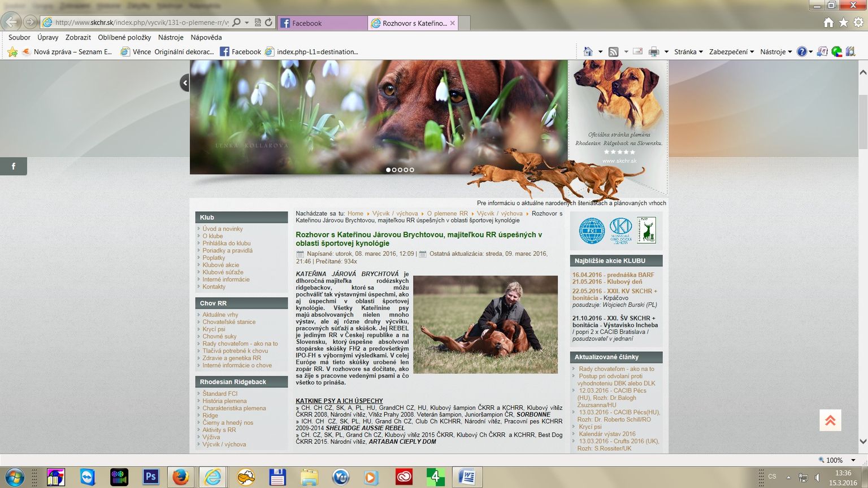Toggle Compatibility View icon in address bar
The image size is (868, 488).
[x=258, y=23]
